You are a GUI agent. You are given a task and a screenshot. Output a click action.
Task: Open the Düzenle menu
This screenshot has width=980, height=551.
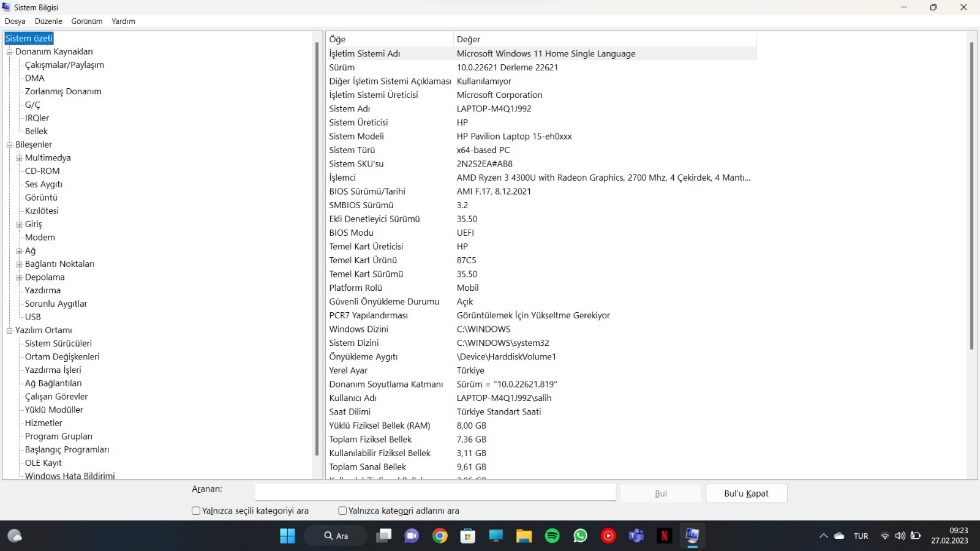click(x=48, y=21)
